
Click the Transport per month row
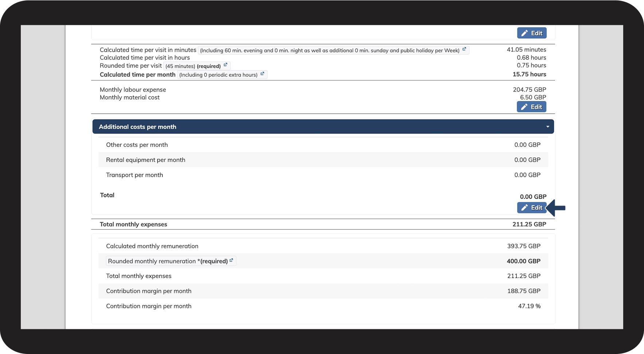[x=323, y=175]
